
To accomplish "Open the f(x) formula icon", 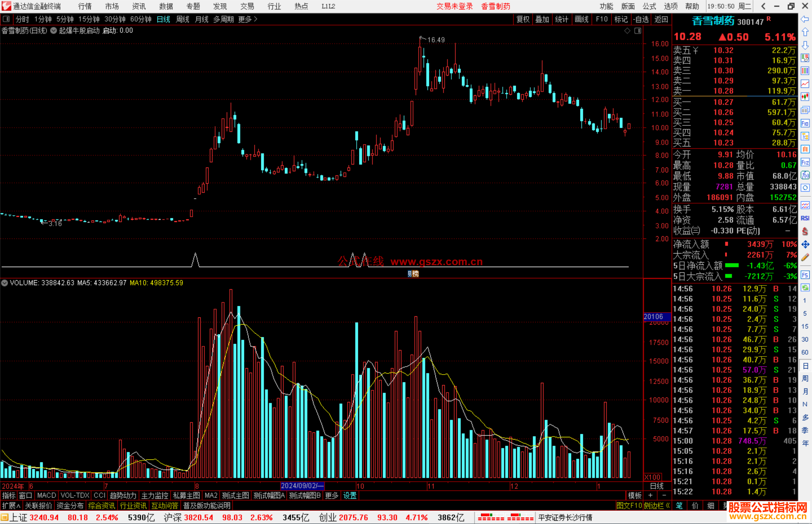I will point(805,175).
